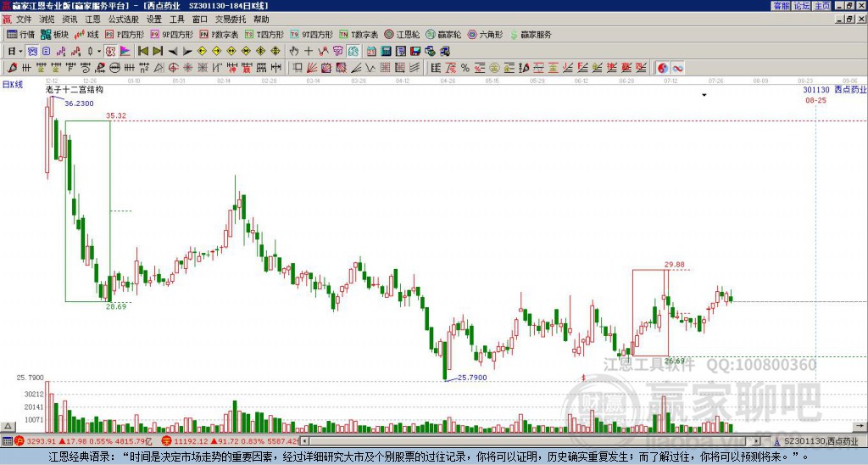Click stock code 301130 西点药业 label
The image size is (868, 465).
click(x=835, y=89)
